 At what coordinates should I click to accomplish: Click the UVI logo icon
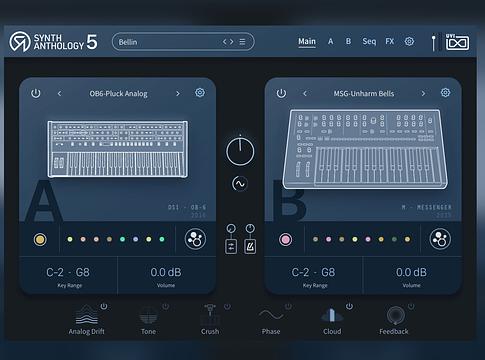click(457, 42)
